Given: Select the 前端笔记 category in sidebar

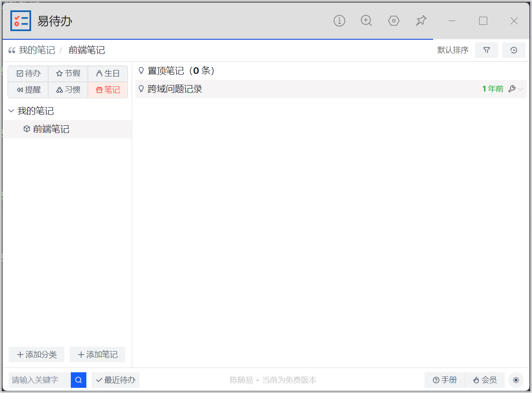Looking at the screenshot, I should click(51, 129).
